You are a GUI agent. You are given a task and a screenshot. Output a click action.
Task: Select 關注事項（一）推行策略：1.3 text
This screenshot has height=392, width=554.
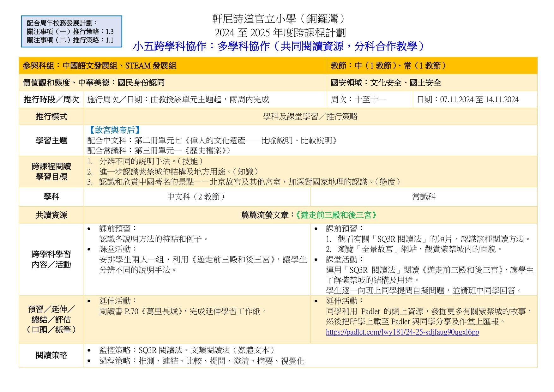tap(70, 32)
